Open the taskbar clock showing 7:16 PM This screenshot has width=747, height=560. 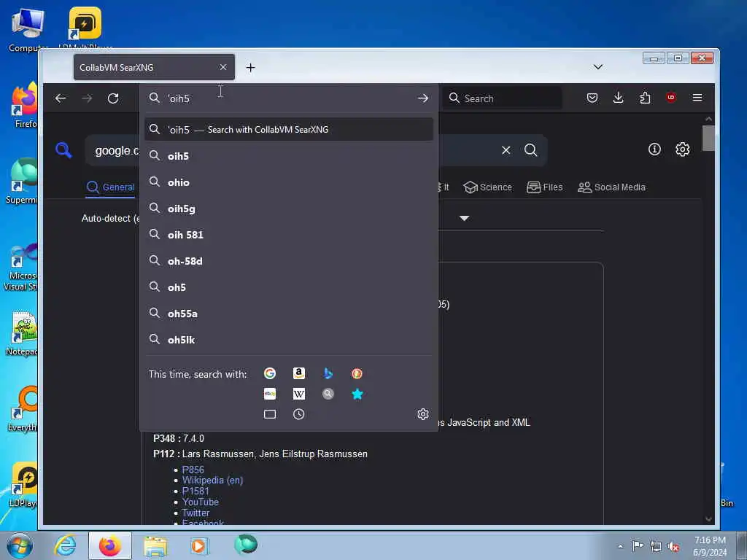(x=710, y=546)
